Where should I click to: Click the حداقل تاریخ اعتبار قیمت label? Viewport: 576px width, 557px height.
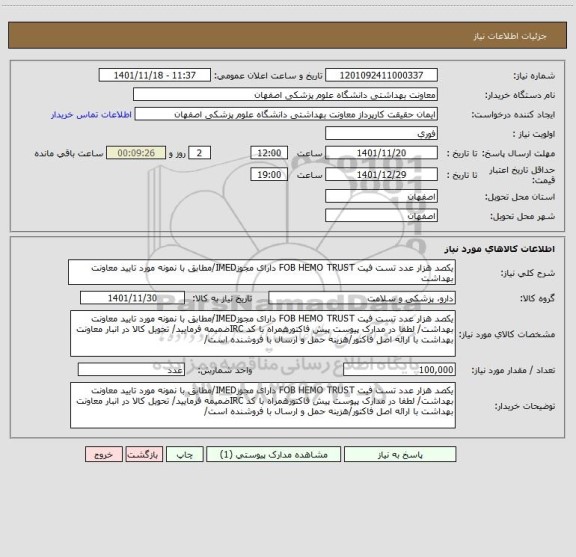tap(522, 175)
